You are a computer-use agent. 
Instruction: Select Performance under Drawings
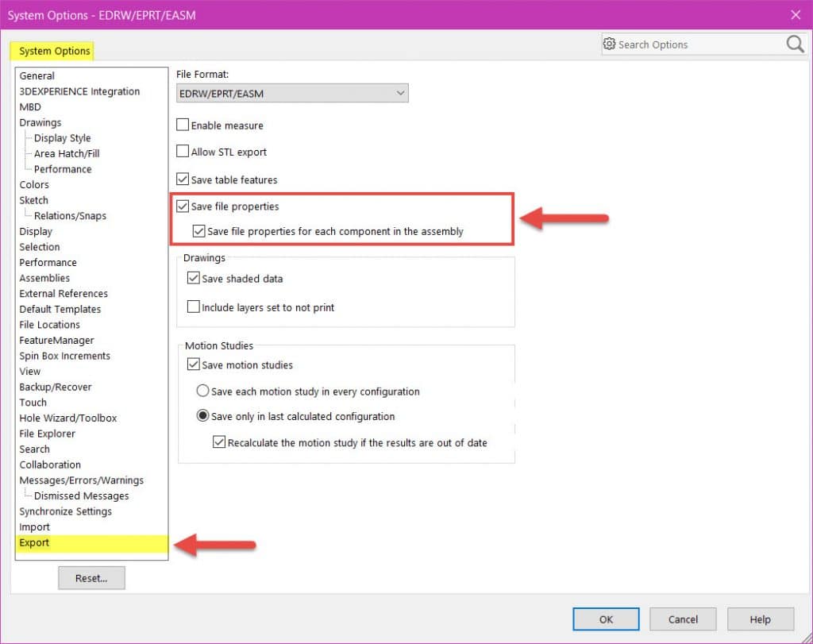click(x=63, y=169)
